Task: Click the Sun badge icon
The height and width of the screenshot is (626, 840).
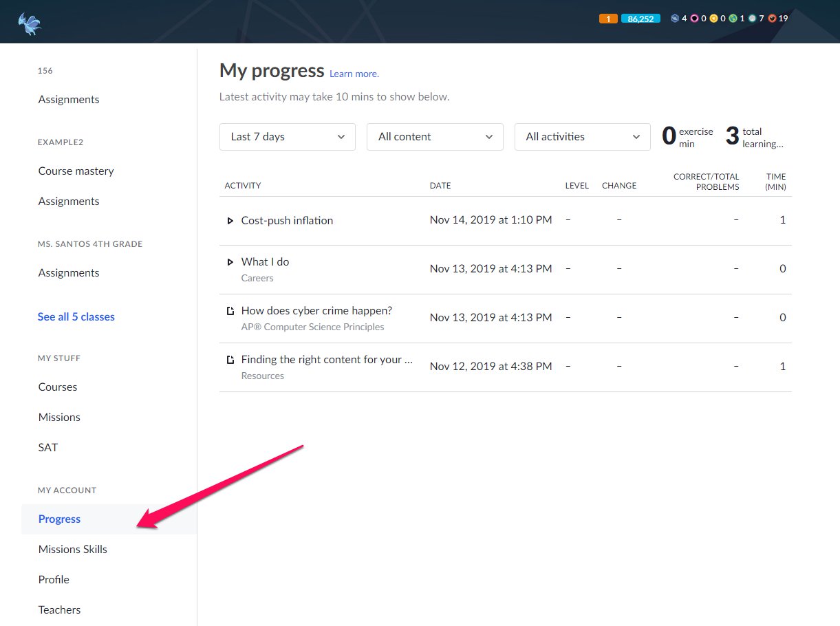Action: coord(713,19)
